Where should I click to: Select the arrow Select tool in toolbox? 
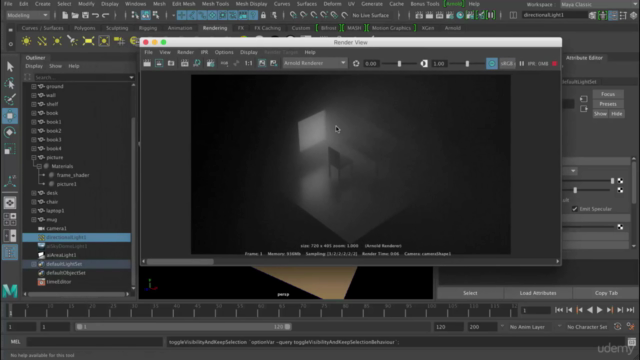(x=10, y=67)
